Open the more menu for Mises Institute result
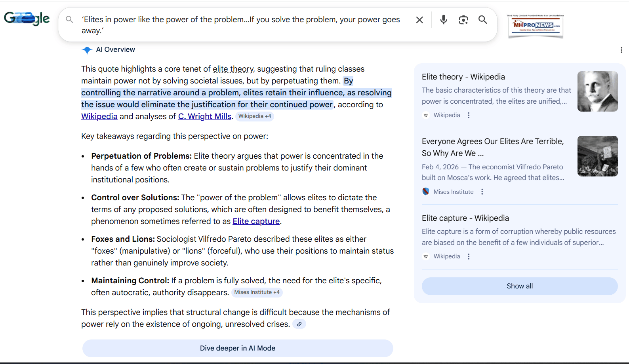629x364 pixels. [482, 192]
